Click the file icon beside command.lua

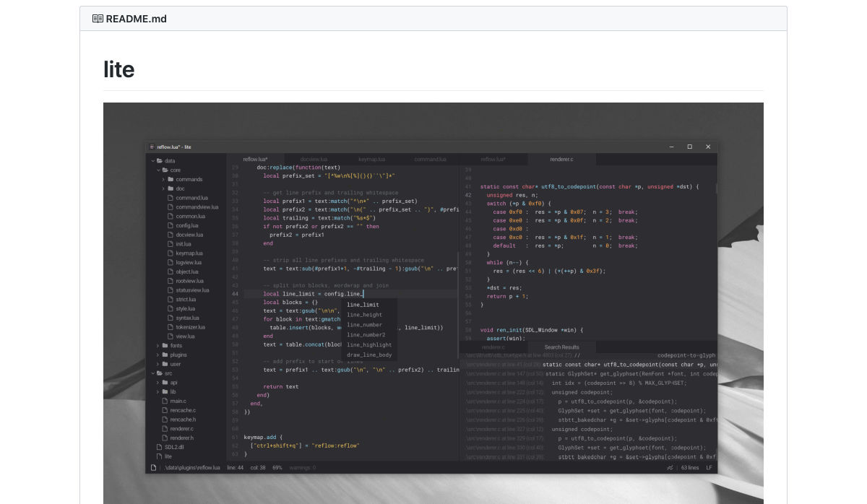click(171, 198)
